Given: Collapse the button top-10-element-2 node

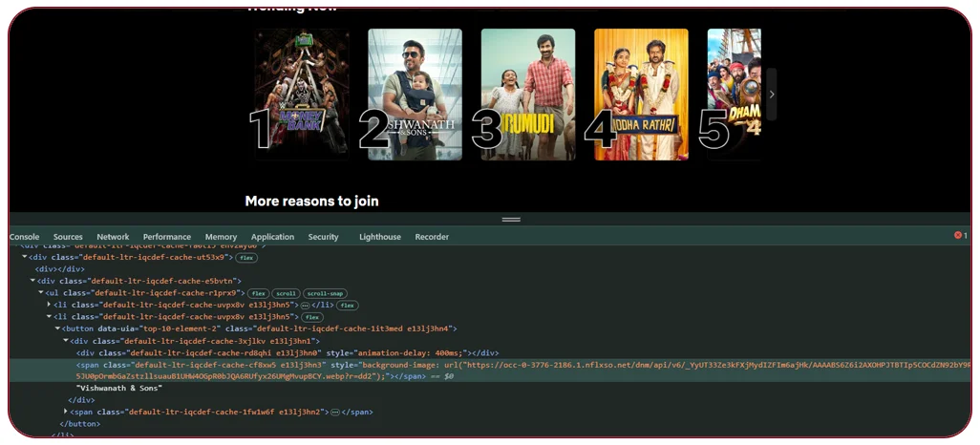Looking at the screenshot, I should pos(57,328).
